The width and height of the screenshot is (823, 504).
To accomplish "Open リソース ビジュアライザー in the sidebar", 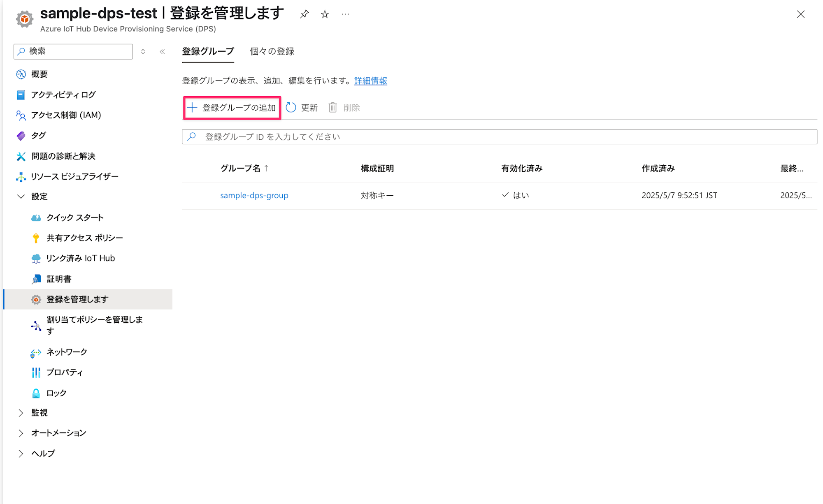I will pyautogui.click(x=74, y=177).
